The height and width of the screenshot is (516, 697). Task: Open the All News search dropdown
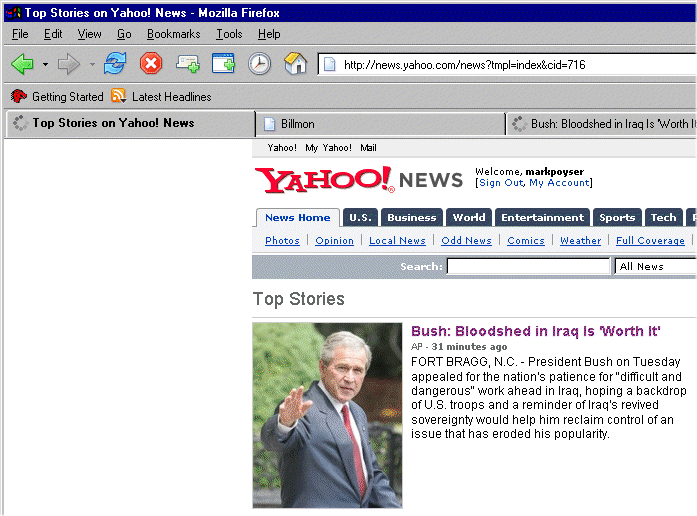click(655, 267)
